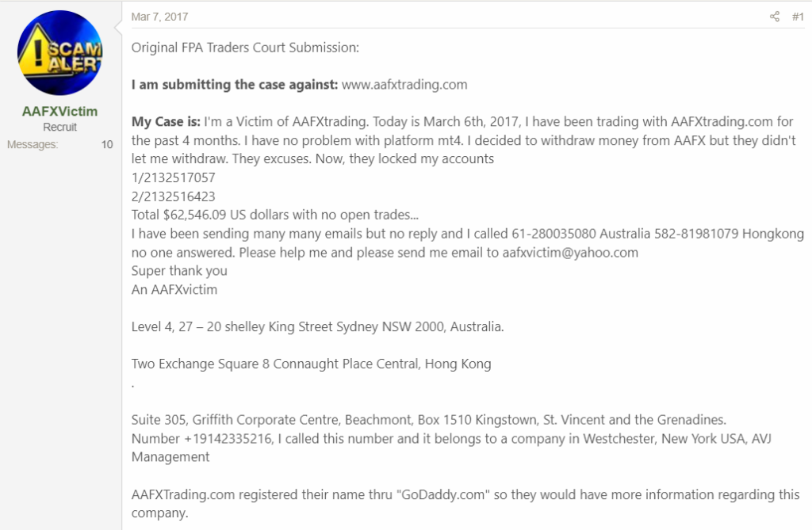Click the Two Exchange Square Hong Kong address
This screenshot has width=812, height=530.
[311, 364]
